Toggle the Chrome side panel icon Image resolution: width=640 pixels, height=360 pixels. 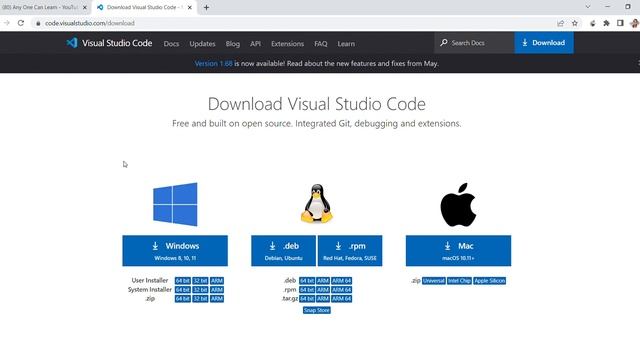(x=620, y=23)
